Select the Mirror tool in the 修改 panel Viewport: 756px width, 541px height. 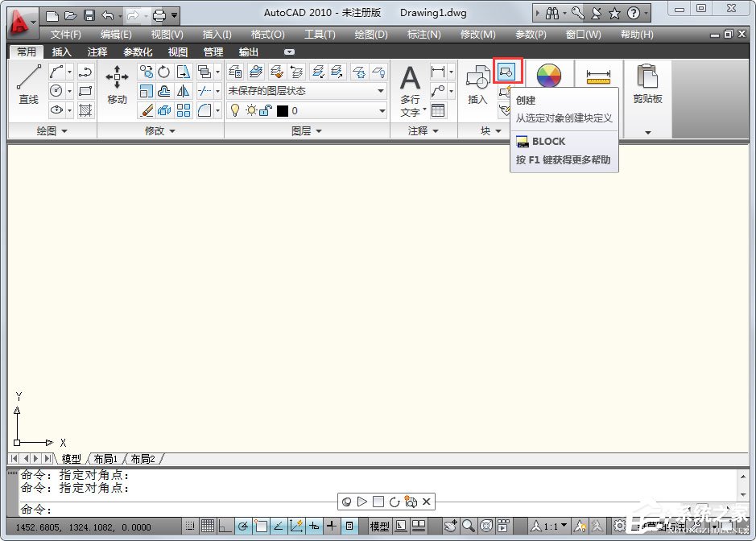(184, 91)
